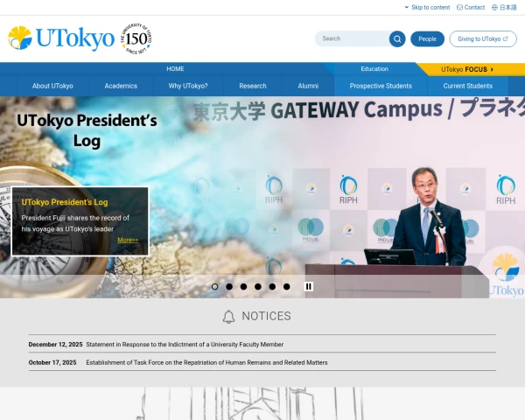
Task: Select the first slideshow dot
Action: [215, 287]
